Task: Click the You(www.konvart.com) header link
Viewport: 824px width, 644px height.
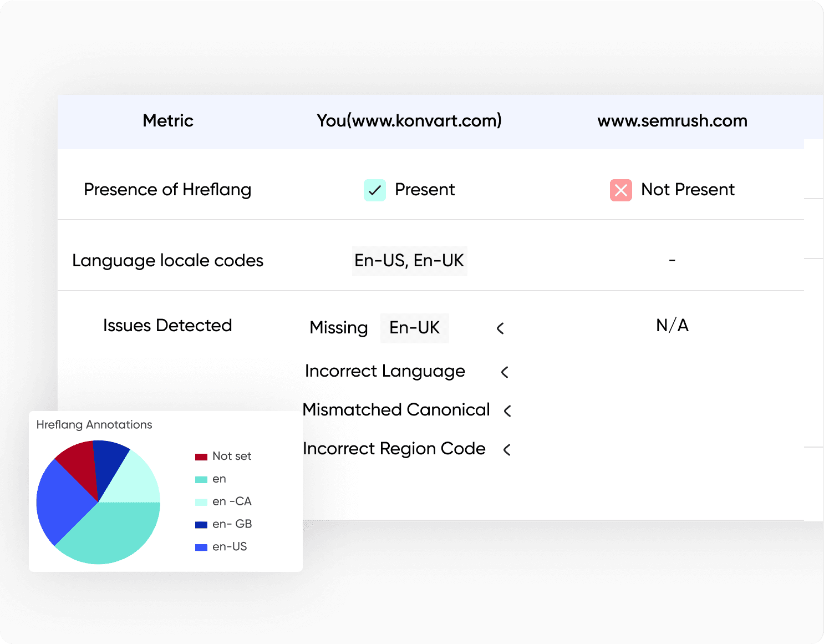Action: point(409,121)
